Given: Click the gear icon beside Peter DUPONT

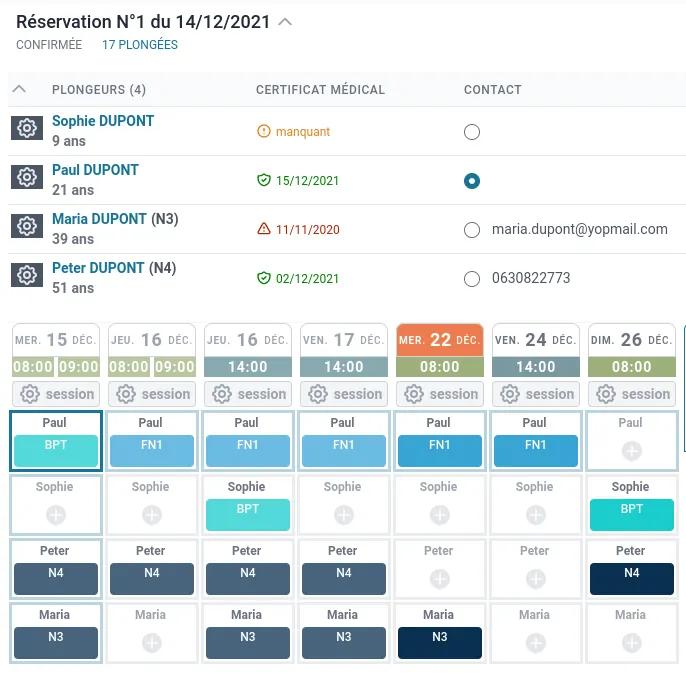Looking at the screenshot, I should (27, 276).
